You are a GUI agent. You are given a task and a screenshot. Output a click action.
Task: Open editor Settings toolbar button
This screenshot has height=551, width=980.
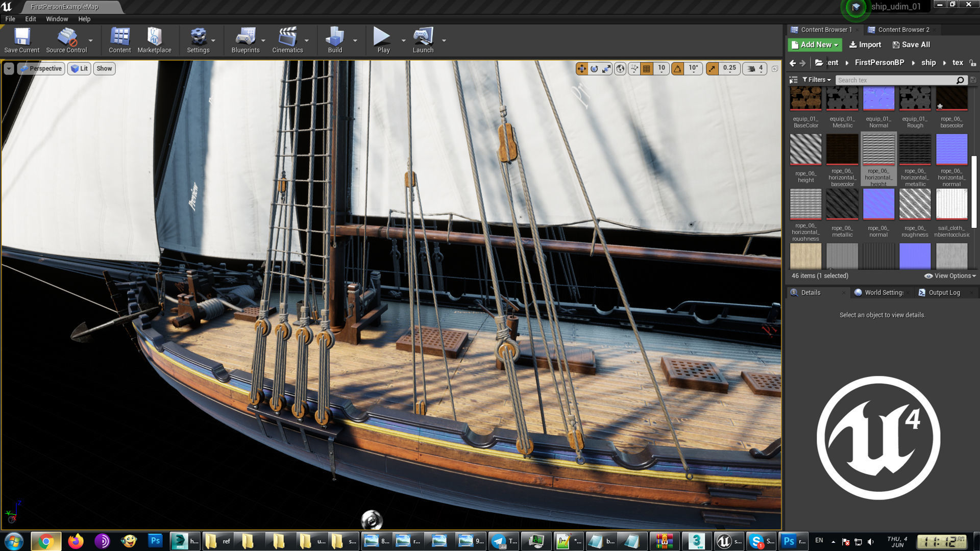coord(198,40)
